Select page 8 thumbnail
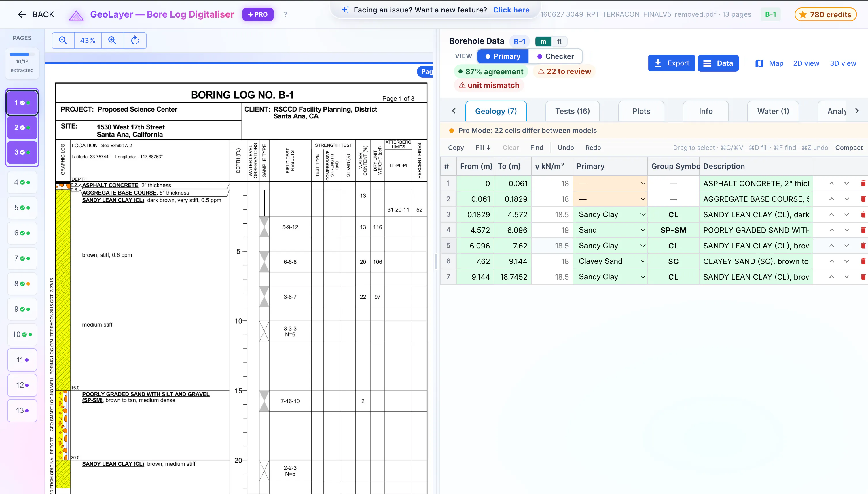868x494 pixels. point(22,284)
